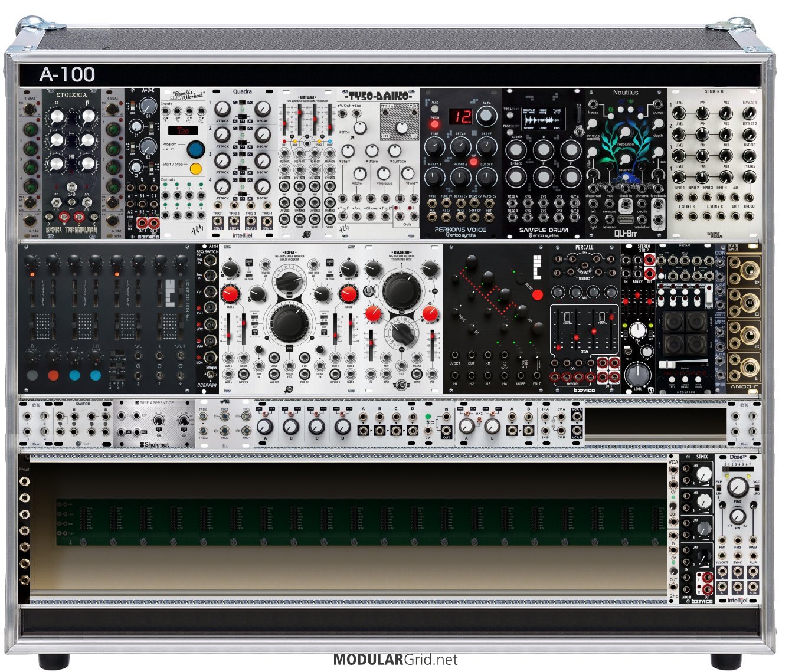
Task: Click the PHONES knob on ST Mixer XL
Action: (x=750, y=177)
